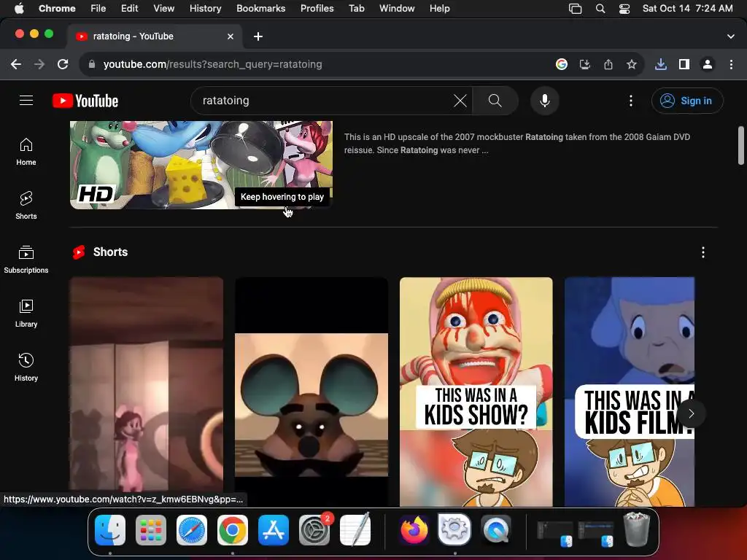Click the install app icon in address bar

[584, 64]
